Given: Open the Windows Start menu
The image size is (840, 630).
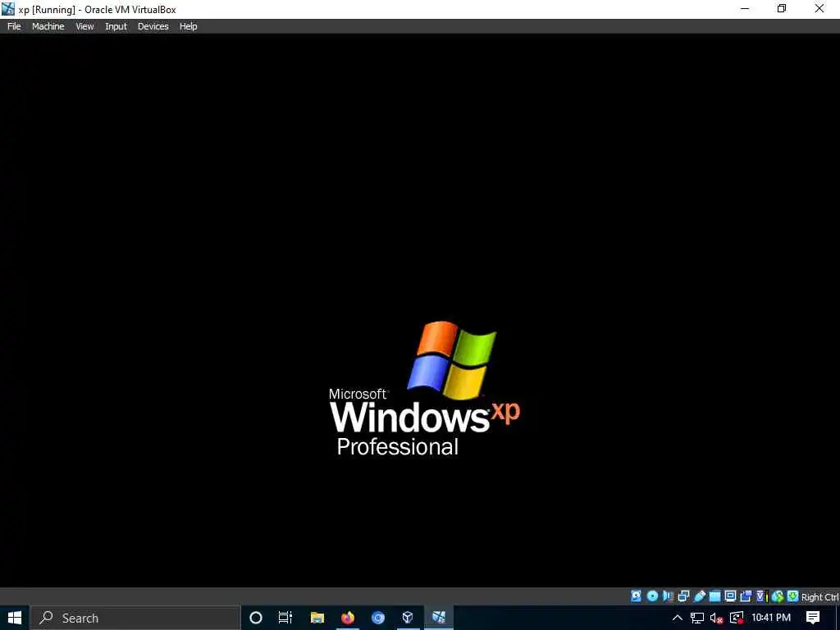Looking at the screenshot, I should [15, 618].
